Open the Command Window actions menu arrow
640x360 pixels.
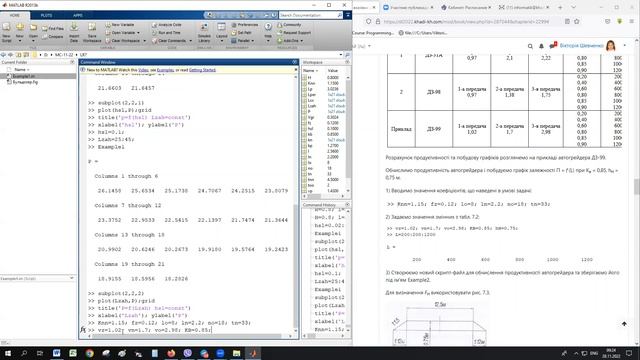[295, 62]
